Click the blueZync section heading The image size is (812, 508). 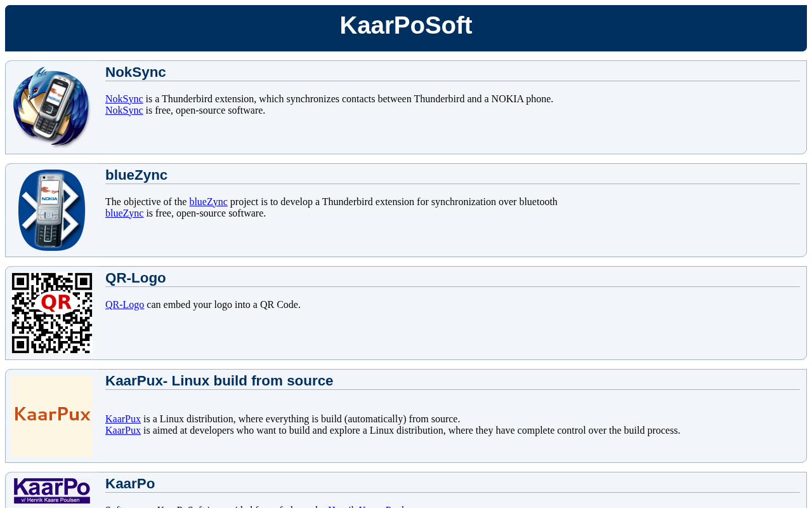(x=136, y=175)
